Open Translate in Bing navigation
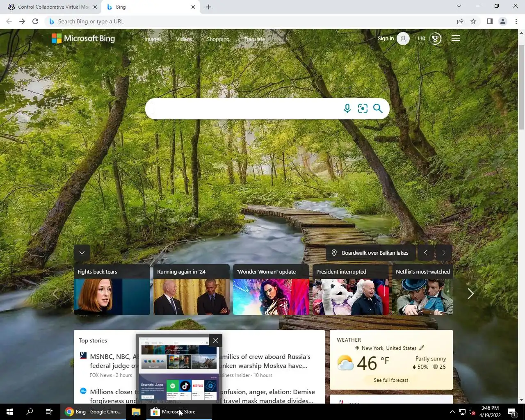 click(255, 39)
